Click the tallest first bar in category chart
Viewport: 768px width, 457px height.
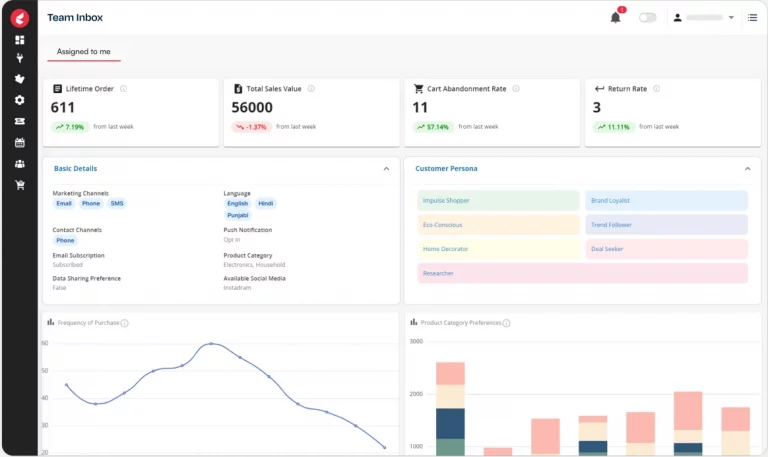click(450, 409)
